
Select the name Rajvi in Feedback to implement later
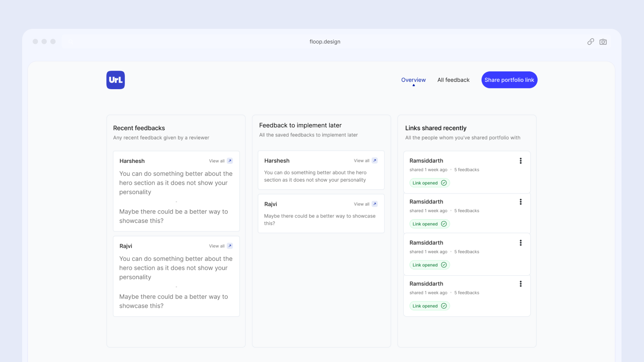[271, 204]
